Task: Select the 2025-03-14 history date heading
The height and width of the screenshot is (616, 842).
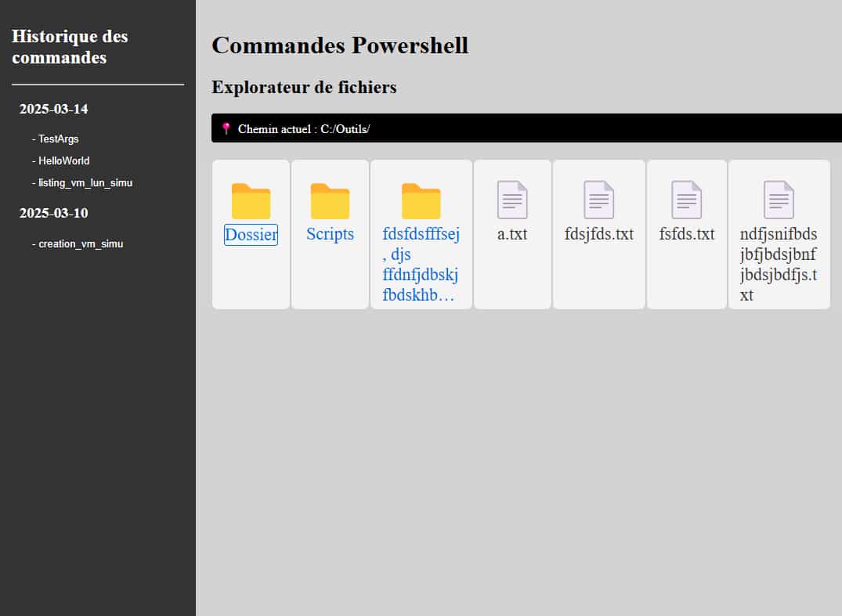Action: (54, 109)
